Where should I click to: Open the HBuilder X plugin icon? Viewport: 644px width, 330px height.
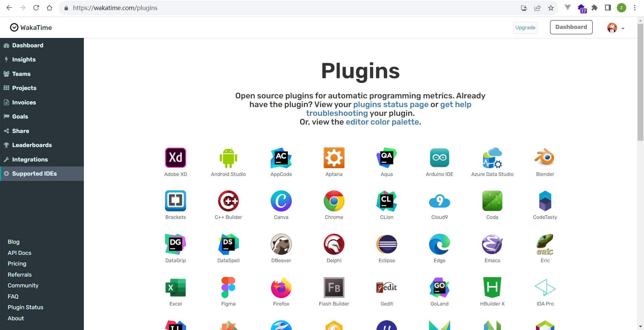[x=492, y=287]
